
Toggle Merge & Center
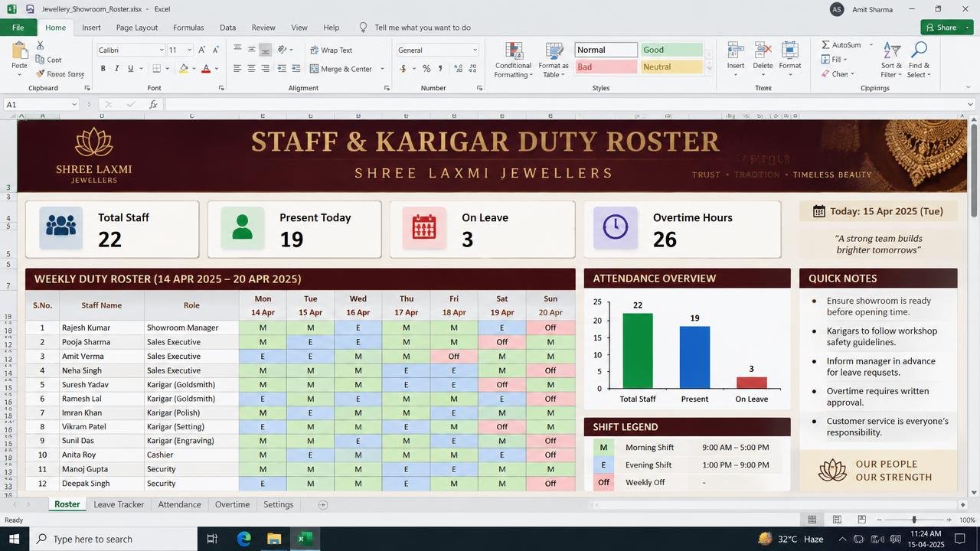[341, 69]
